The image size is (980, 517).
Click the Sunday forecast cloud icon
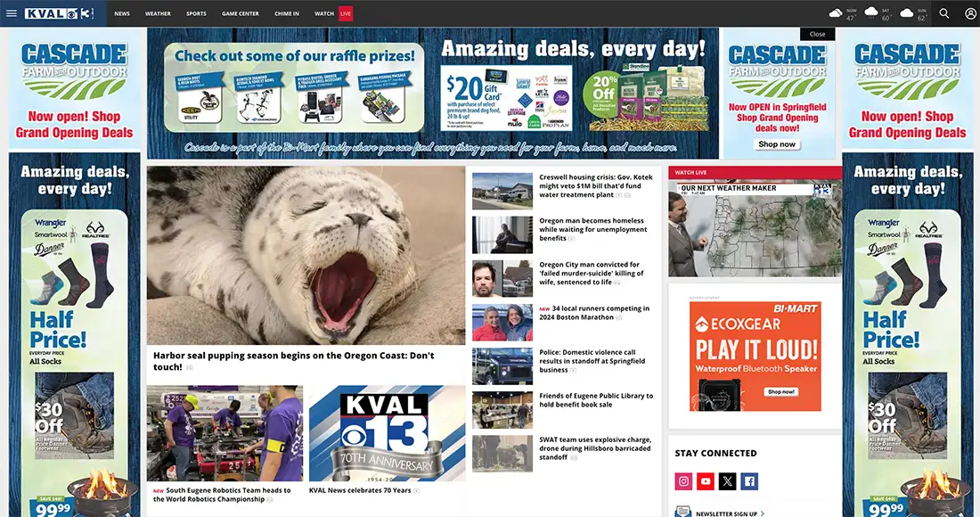click(x=907, y=13)
